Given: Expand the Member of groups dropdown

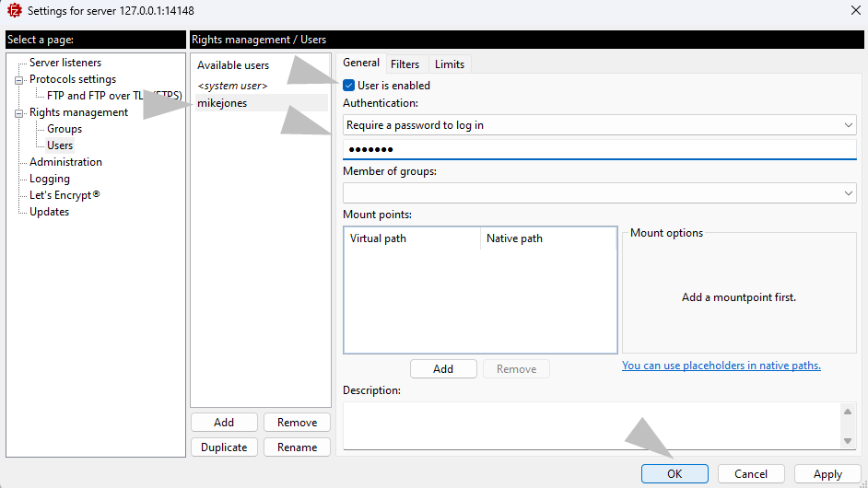Looking at the screenshot, I should [x=599, y=193].
